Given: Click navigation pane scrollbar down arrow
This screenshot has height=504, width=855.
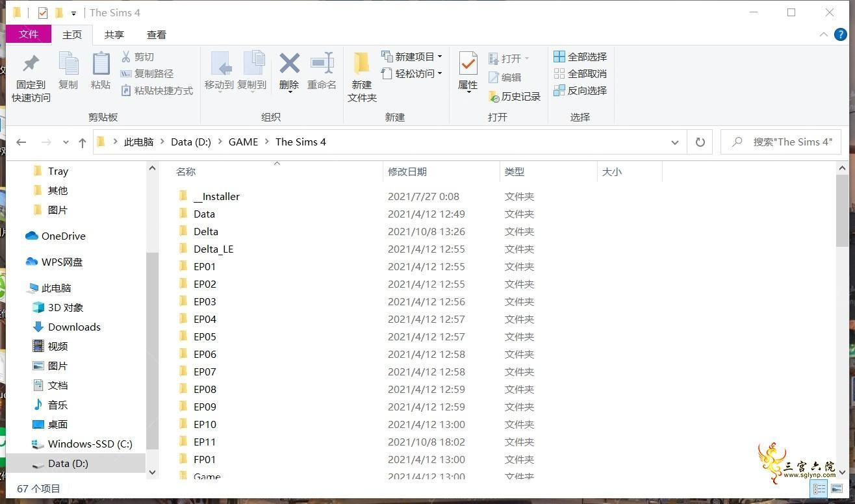Looking at the screenshot, I should click(153, 473).
